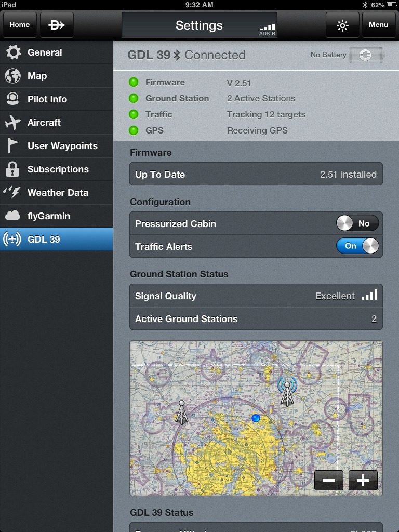Select the flyGarmin cloud icon
The image size is (399, 532).
click(x=12, y=216)
